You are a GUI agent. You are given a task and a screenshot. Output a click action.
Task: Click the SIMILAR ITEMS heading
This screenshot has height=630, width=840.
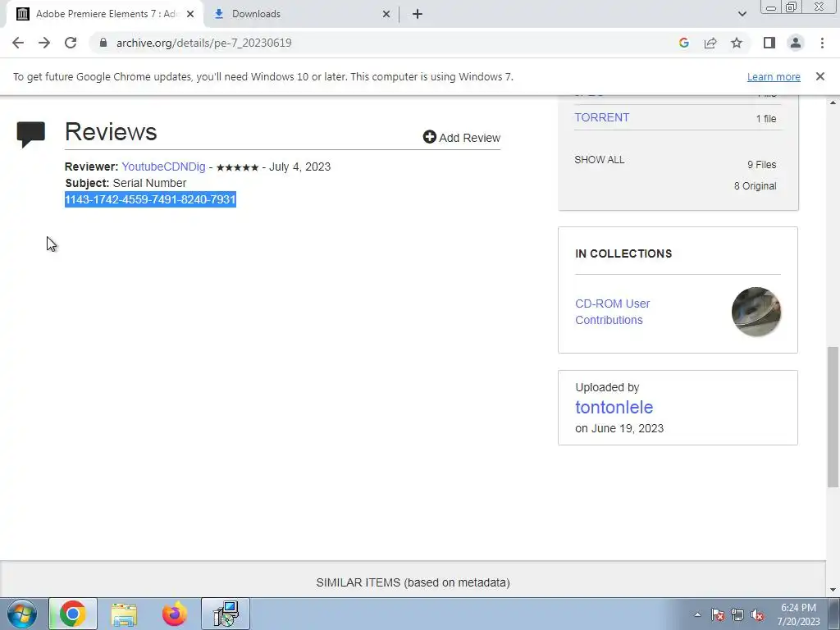tap(413, 582)
